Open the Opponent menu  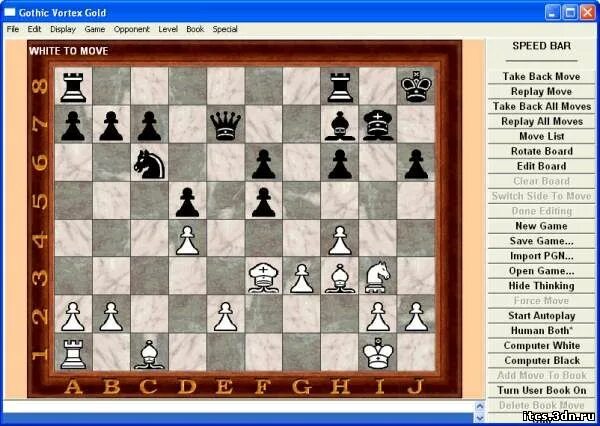(132, 29)
